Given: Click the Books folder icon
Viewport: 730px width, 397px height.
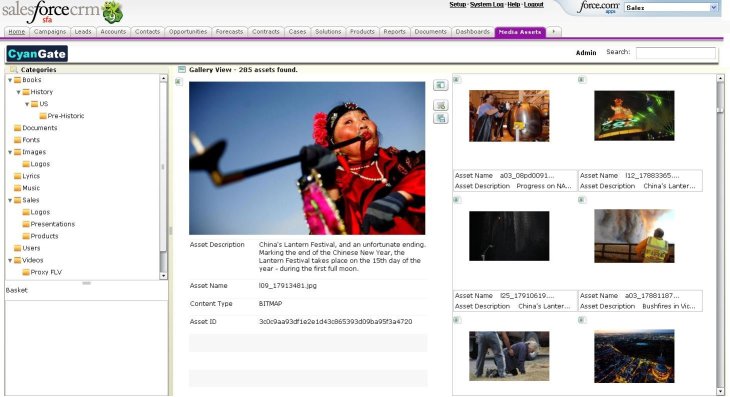Looking at the screenshot, I should [18, 80].
